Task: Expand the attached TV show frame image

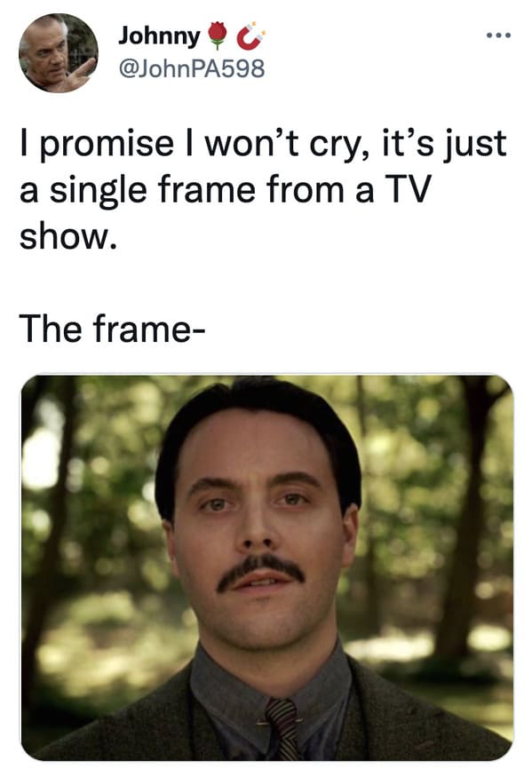Action: point(266,567)
